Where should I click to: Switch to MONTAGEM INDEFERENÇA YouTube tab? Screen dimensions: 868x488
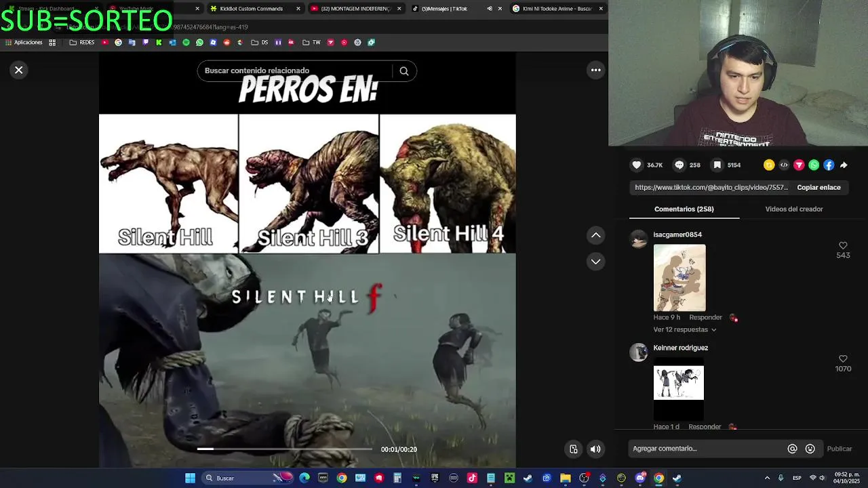tap(356, 9)
